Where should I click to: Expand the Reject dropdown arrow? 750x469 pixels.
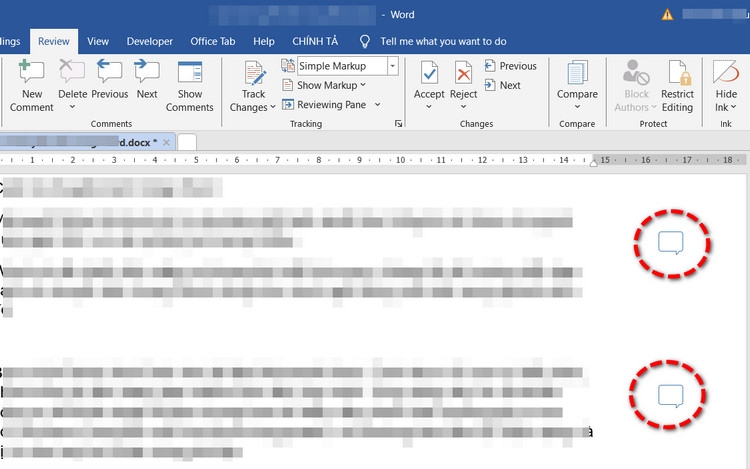tap(463, 107)
